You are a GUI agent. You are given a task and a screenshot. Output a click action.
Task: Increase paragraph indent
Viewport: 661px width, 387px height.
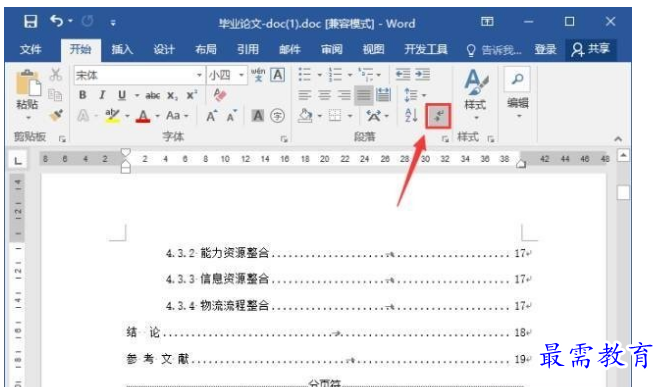[422, 75]
